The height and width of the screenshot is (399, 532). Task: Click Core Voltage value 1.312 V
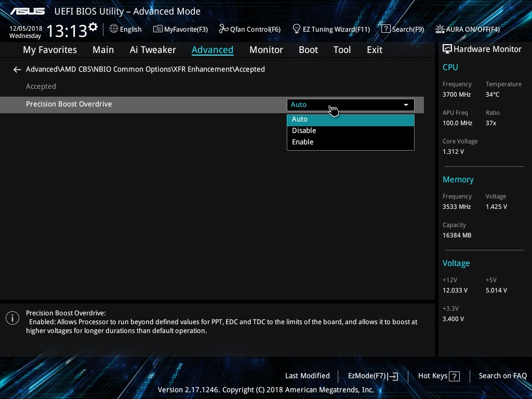[453, 152]
